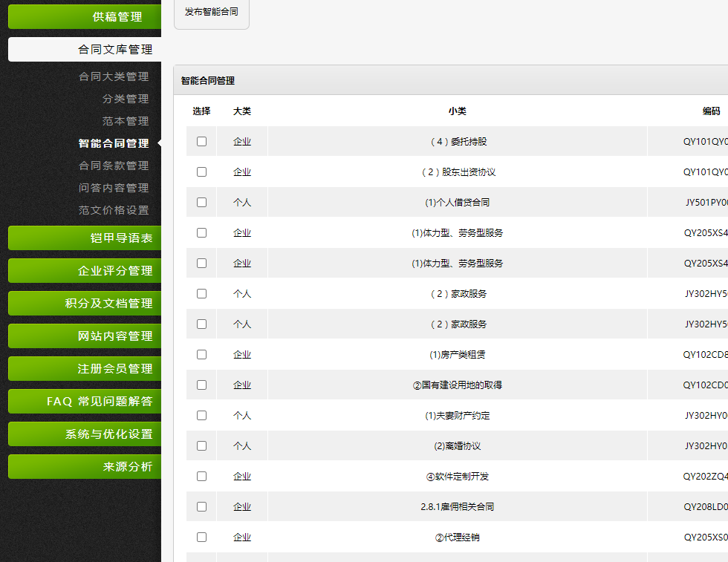The width and height of the screenshot is (728, 562).
Task: Open FAQ 常见问题解答 menu section
Action: coord(85,402)
